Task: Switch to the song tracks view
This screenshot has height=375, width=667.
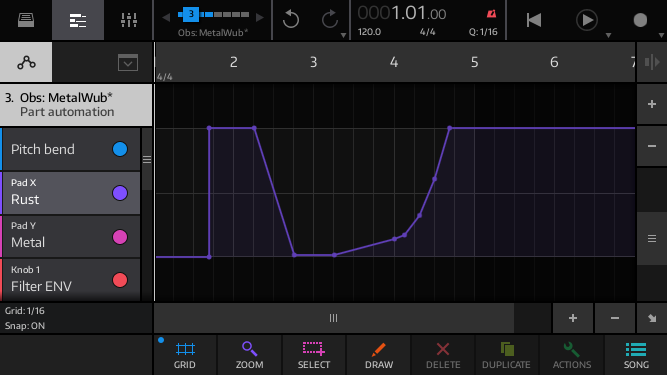Action: 78,20
